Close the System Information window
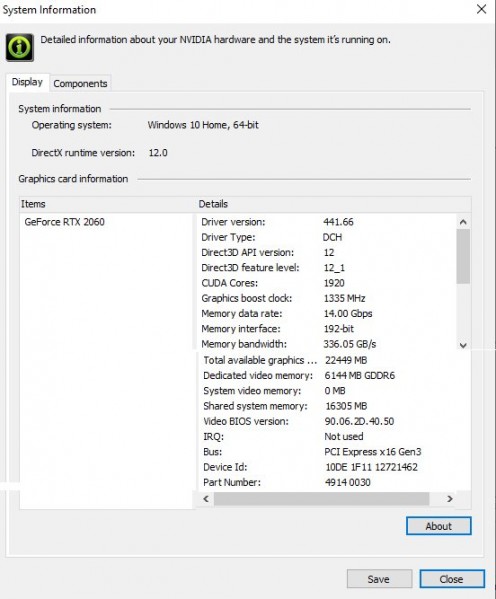 point(481,9)
